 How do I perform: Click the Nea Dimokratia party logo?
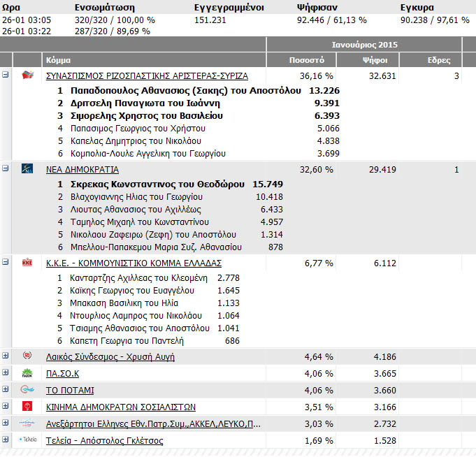28,169
